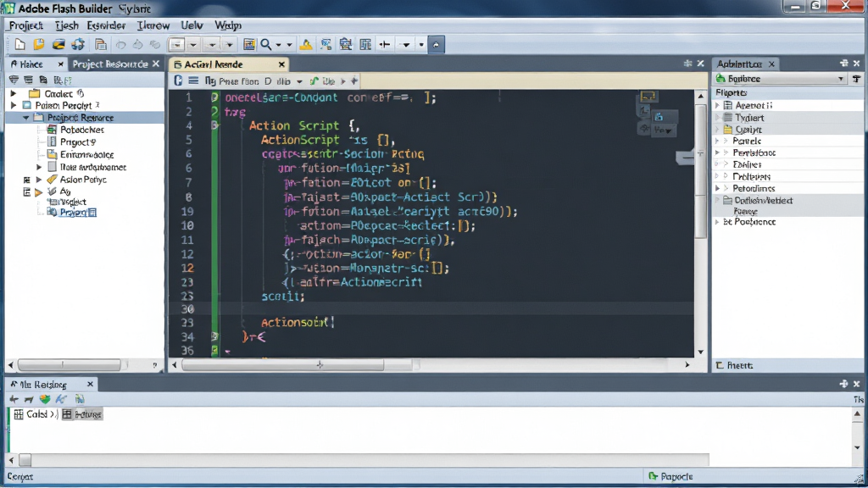This screenshot has height=488, width=868.
Task: Expand the Croalet folder in project tree
Action: [x=14, y=93]
